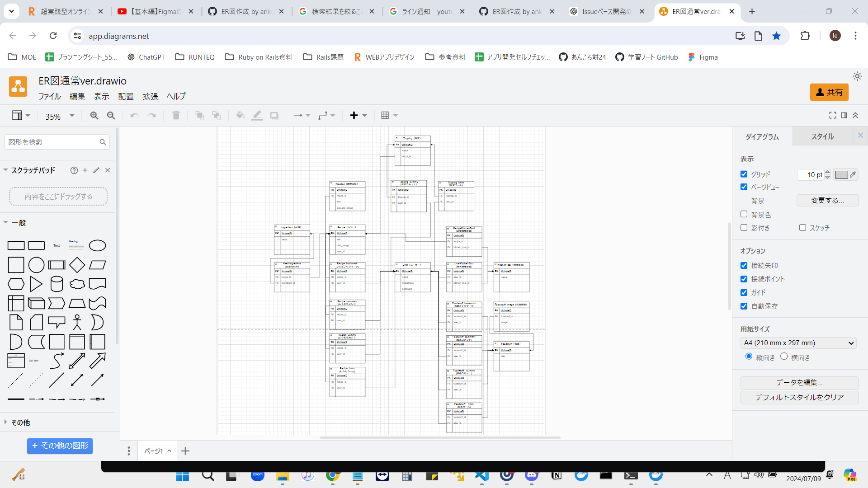
Task: Select the diamond shape in General
Action: click(77, 265)
